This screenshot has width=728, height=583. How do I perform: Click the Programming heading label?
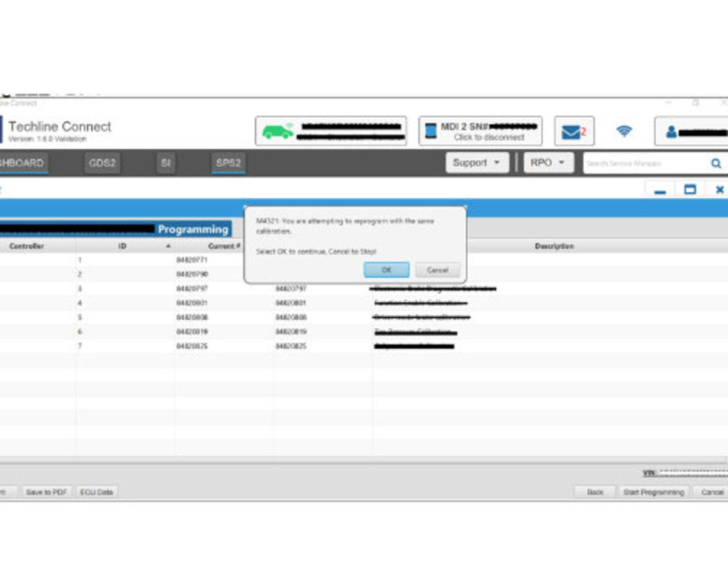(x=193, y=229)
